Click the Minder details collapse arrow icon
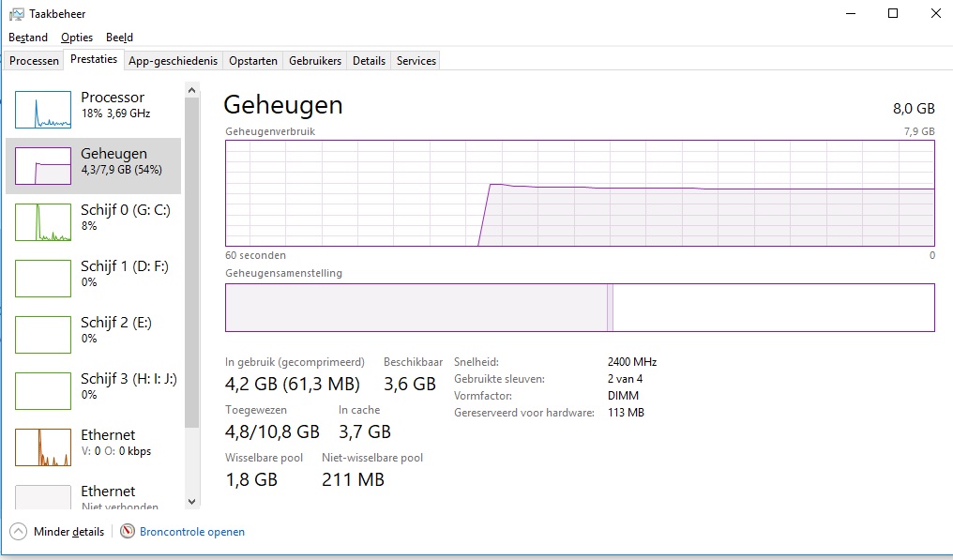The image size is (953, 560). click(18, 532)
